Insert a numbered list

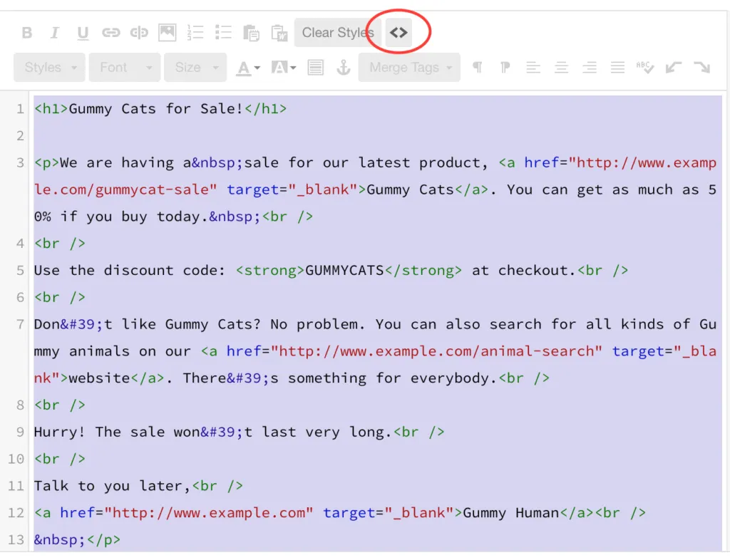195,32
